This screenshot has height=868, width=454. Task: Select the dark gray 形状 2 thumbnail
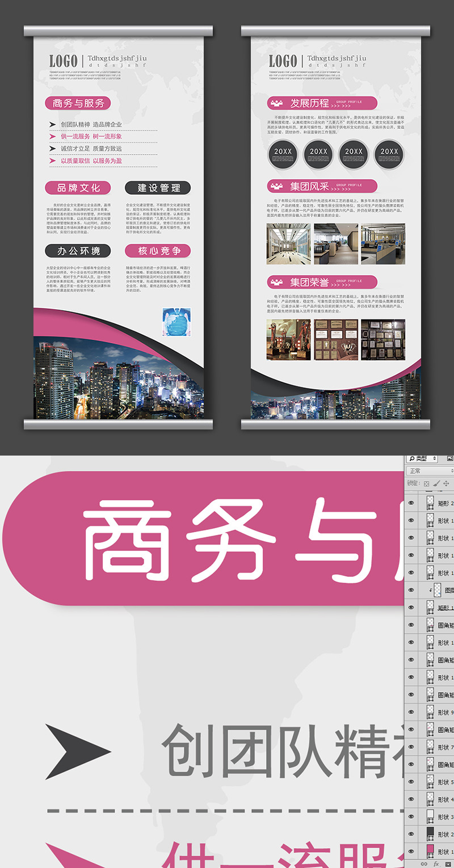point(430,834)
